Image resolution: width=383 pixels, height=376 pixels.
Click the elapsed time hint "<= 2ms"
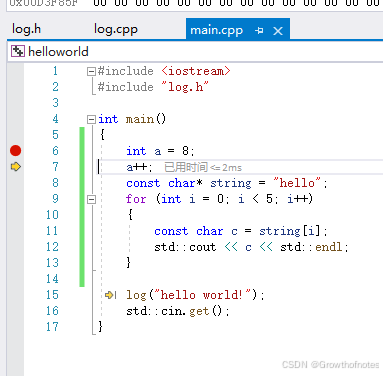coord(203,167)
